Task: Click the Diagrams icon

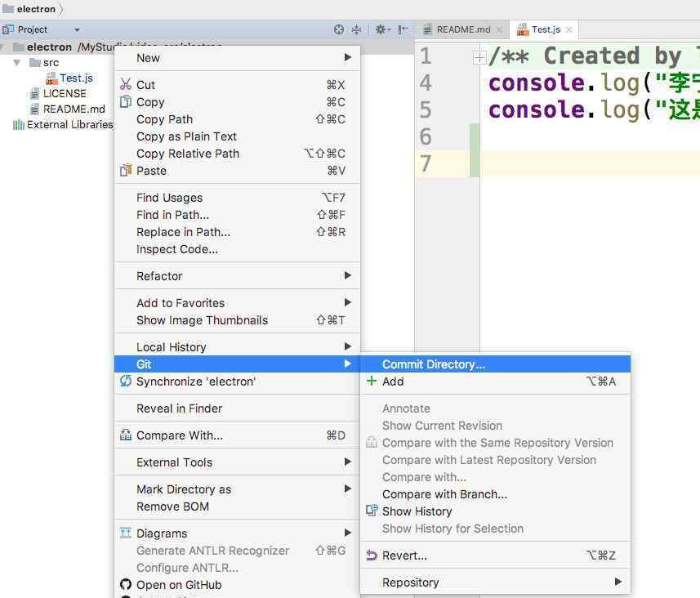Action: point(126,533)
